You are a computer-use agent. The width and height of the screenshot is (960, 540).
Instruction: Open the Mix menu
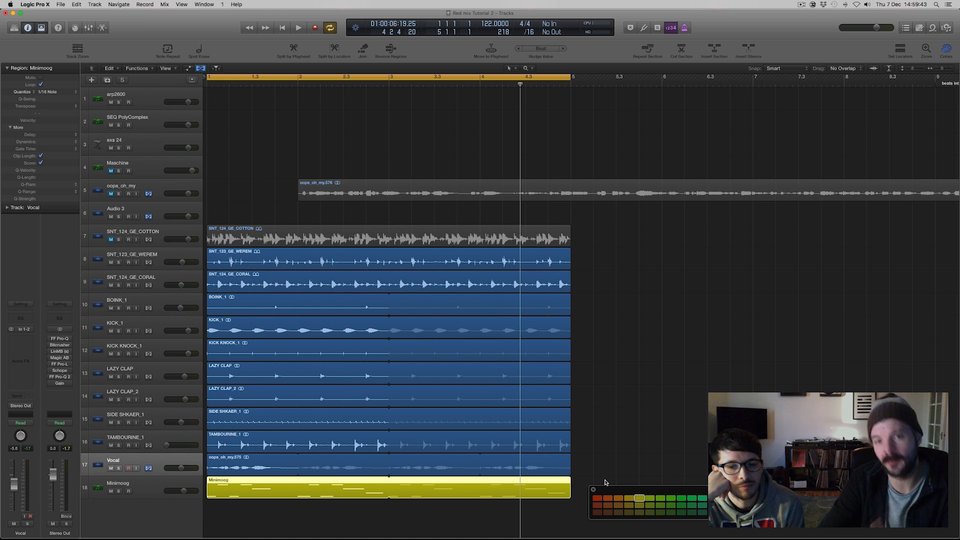click(164, 4)
